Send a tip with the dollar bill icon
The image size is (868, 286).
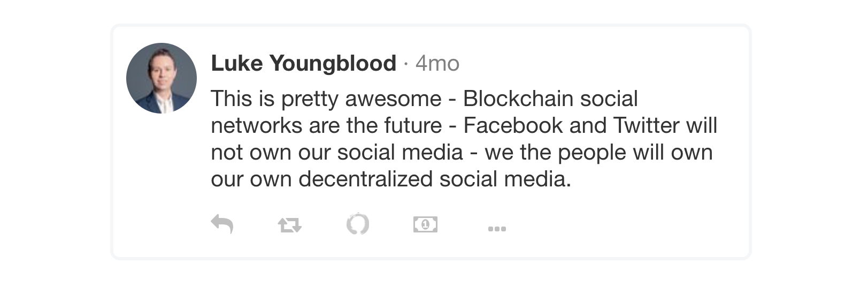coord(425,224)
